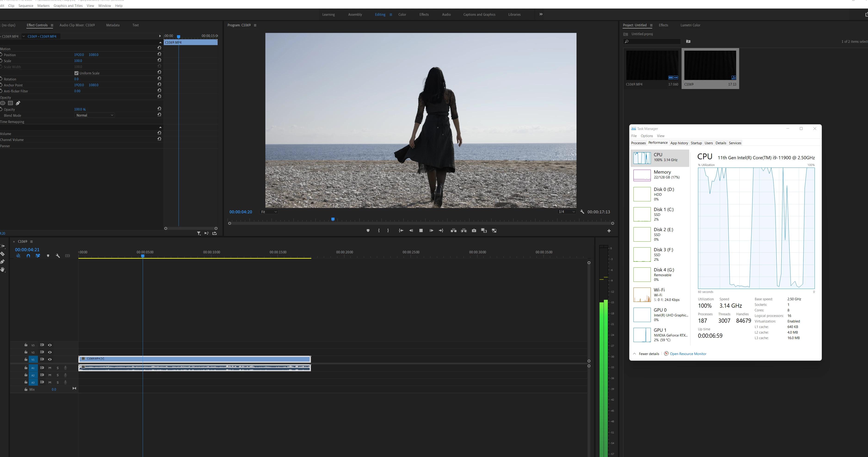Select the C1069.MP4 thumbnail in the Project panel
868x457 pixels.
pyautogui.click(x=652, y=65)
